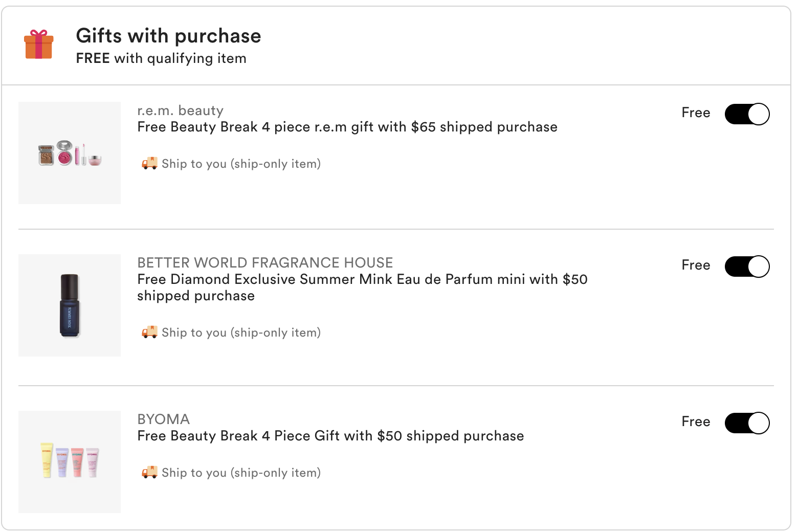This screenshot has width=798, height=532.
Task: Open the r.e.m gift with $65 purchase title
Action: click(x=347, y=127)
